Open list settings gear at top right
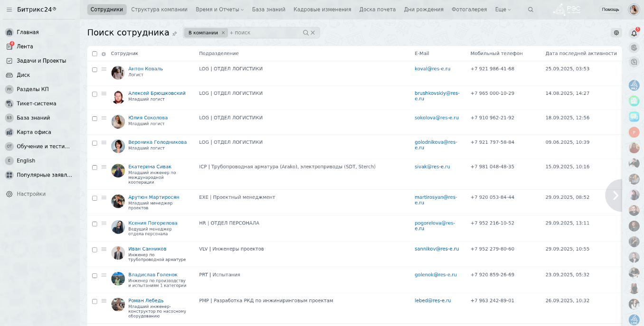Screen dimensions: 644x326 pos(616,33)
